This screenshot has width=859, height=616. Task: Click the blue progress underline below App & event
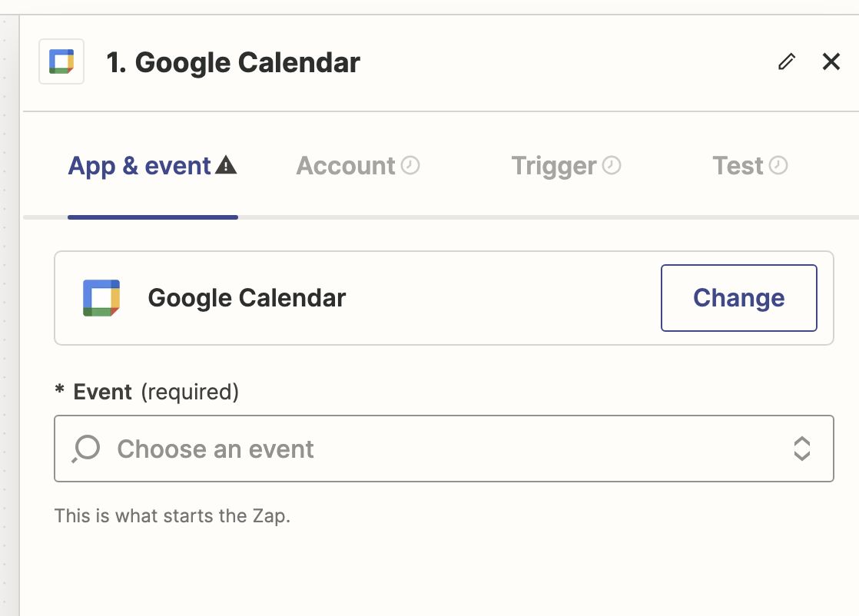tap(152, 218)
